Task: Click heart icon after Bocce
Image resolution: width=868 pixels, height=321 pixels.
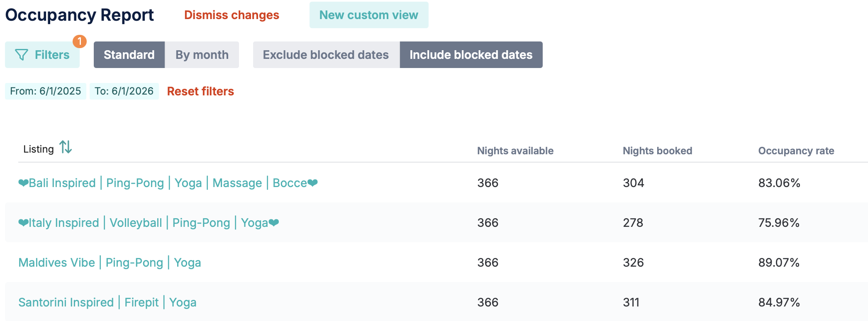Action: tap(312, 183)
